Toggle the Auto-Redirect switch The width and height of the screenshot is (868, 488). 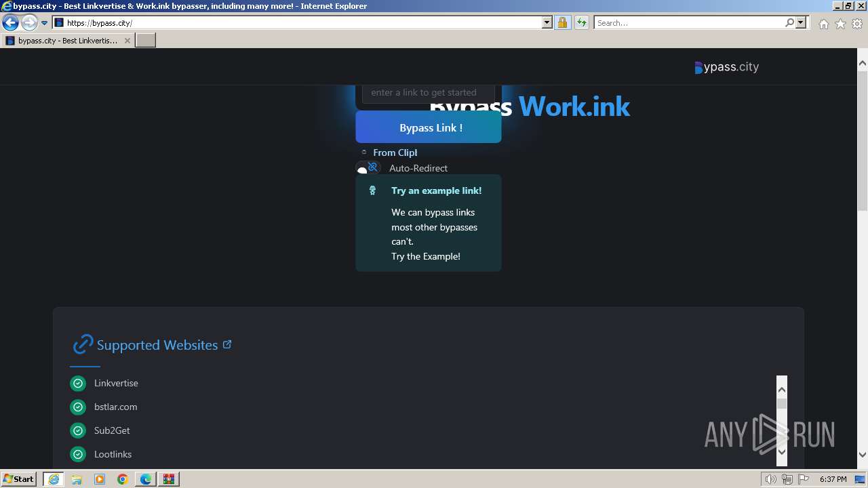coord(368,168)
